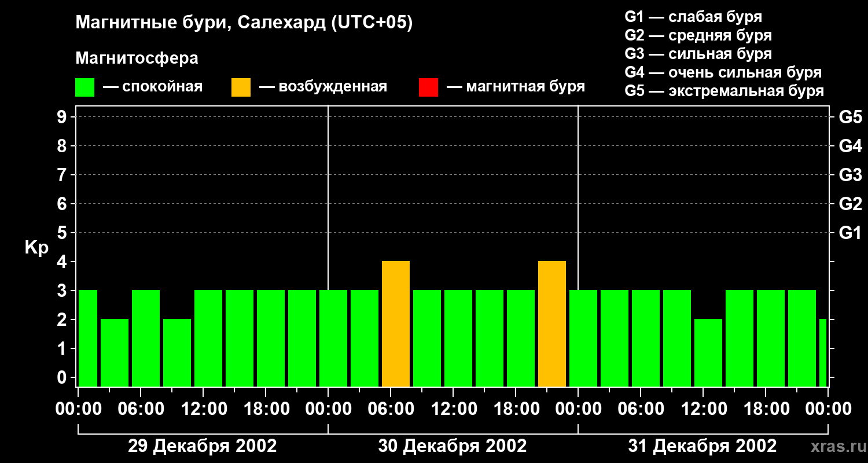Click the '12:00' label under 30 December
The width and height of the screenshot is (868, 463).
[453, 409]
